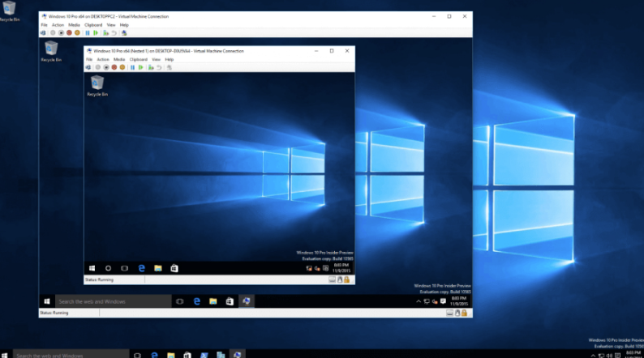Click green Reset icon in nested VM toolbar
The height and width of the screenshot is (358, 644).
(x=140, y=67)
